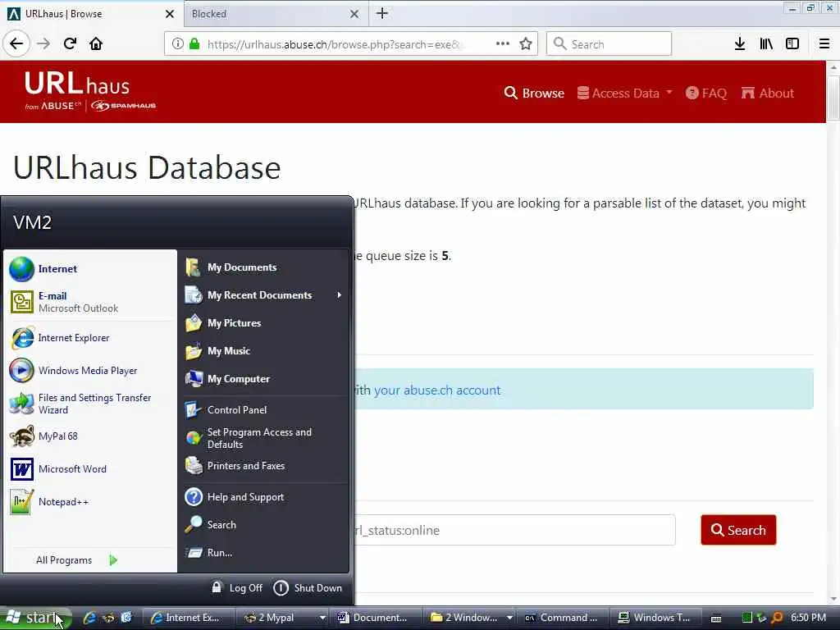Image resolution: width=840 pixels, height=630 pixels.
Task: Click the URLhaus logo in header
Action: (x=90, y=91)
